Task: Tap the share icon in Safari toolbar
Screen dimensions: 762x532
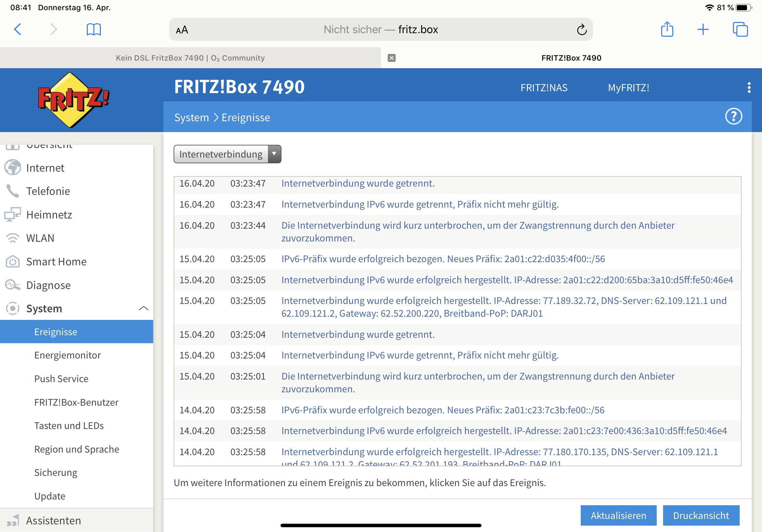Action: [x=667, y=30]
